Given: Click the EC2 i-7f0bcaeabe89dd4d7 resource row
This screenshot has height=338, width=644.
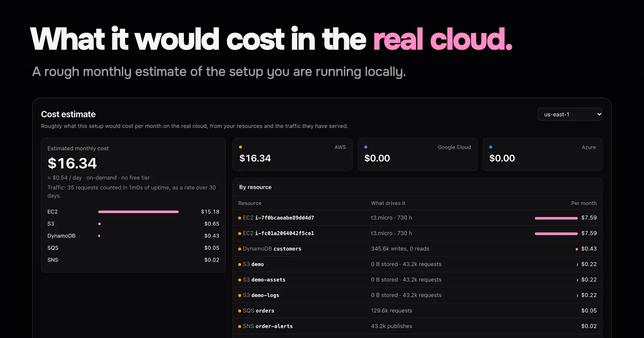Looking at the screenshot, I should (x=417, y=218).
